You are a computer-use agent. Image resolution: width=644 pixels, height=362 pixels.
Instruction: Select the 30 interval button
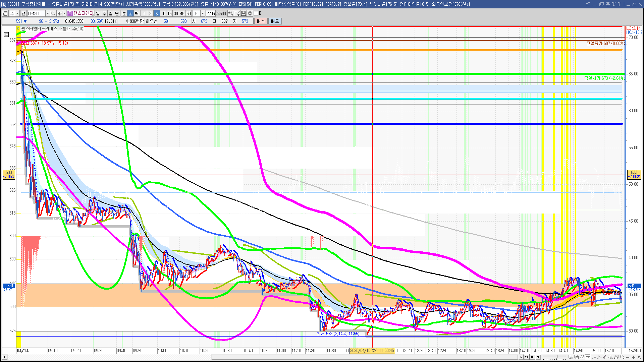coord(176,13)
